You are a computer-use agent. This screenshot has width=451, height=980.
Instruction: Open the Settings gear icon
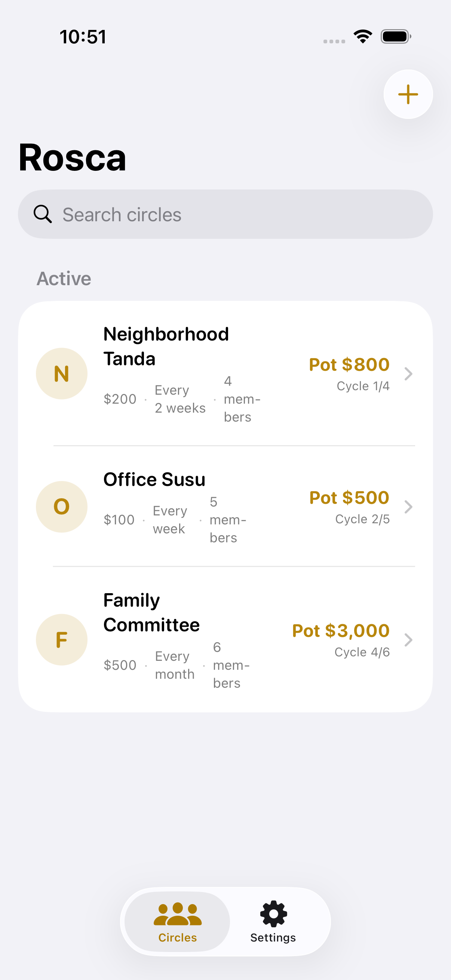coord(273,914)
